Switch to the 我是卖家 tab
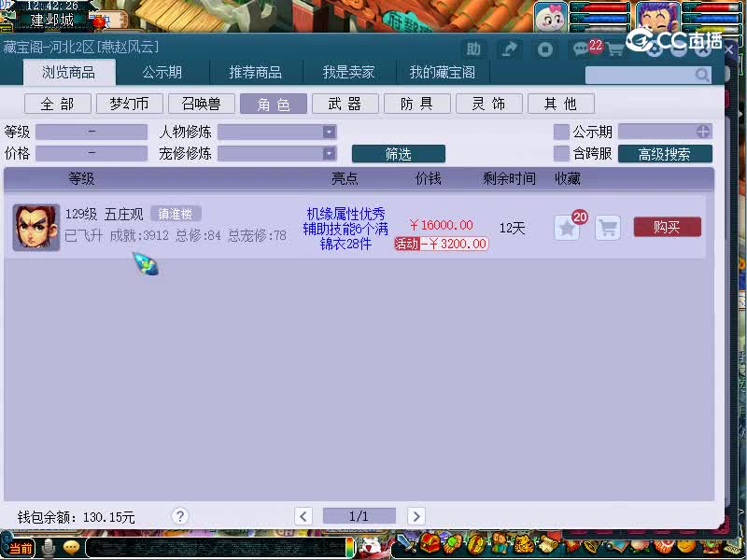This screenshot has width=747, height=560. 348,73
